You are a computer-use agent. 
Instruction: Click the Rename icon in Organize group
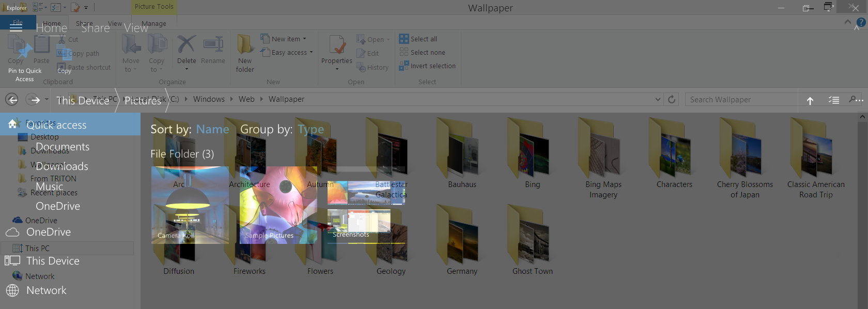213,44
